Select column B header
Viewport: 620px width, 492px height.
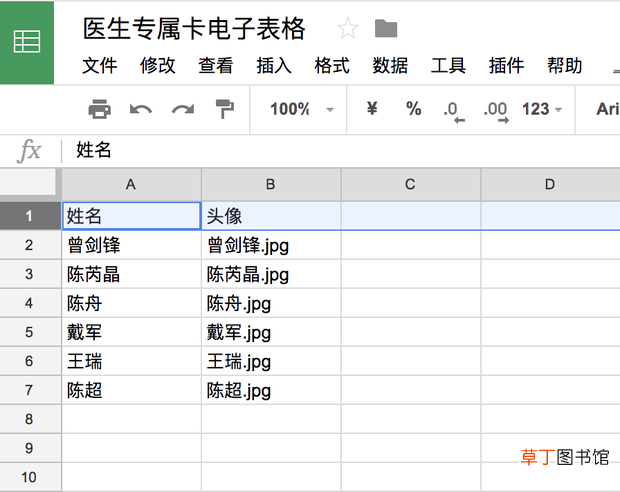[x=271, y=185]
